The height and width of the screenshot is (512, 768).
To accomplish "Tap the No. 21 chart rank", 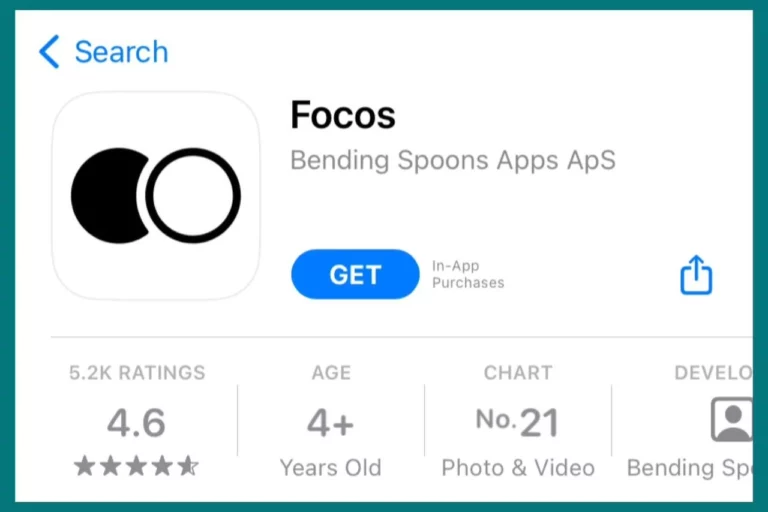I will [517, 422].
